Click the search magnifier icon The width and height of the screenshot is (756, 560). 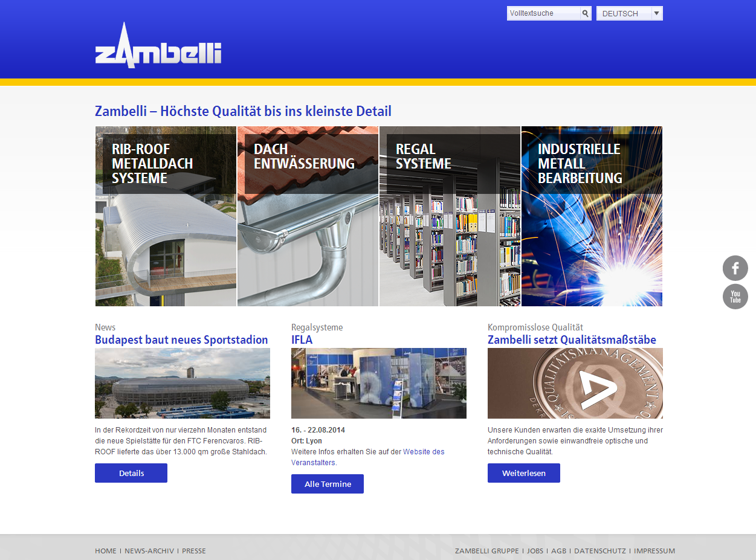point(585,13)
